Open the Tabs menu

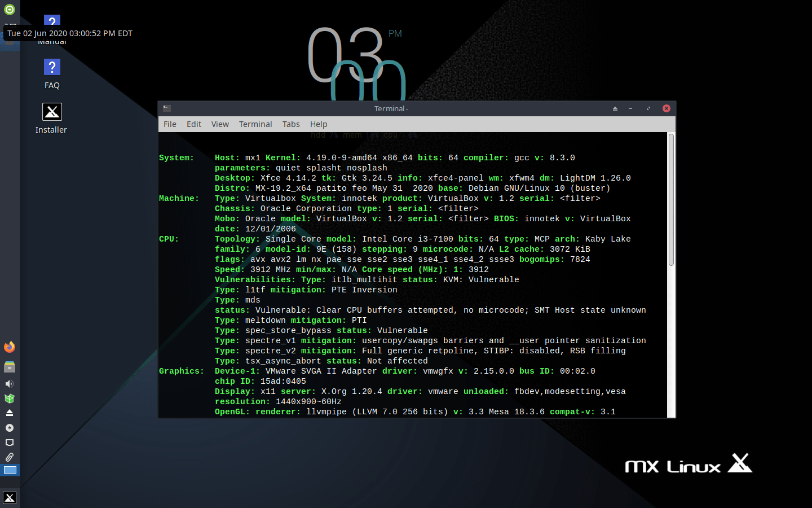(291, 124)
